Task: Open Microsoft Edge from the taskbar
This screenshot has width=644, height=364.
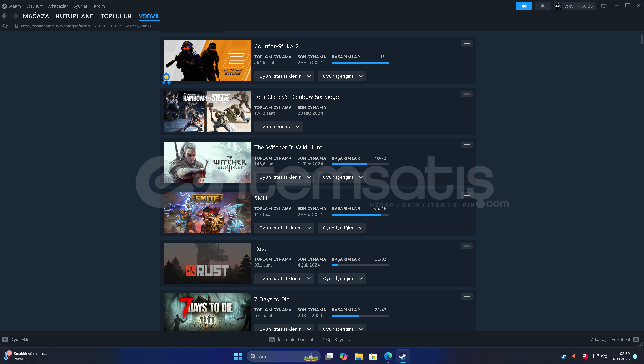Action: coord(388,356)
